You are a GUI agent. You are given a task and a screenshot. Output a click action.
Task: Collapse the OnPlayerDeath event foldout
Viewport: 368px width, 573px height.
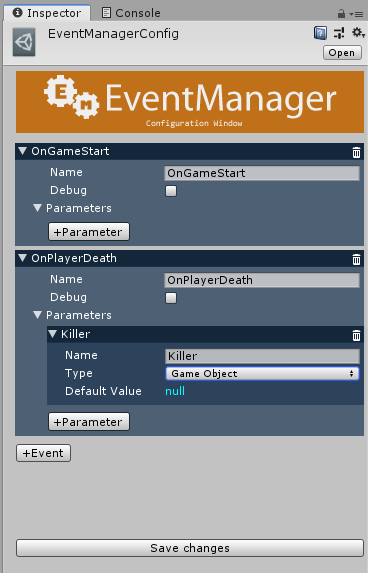(23, 258)
